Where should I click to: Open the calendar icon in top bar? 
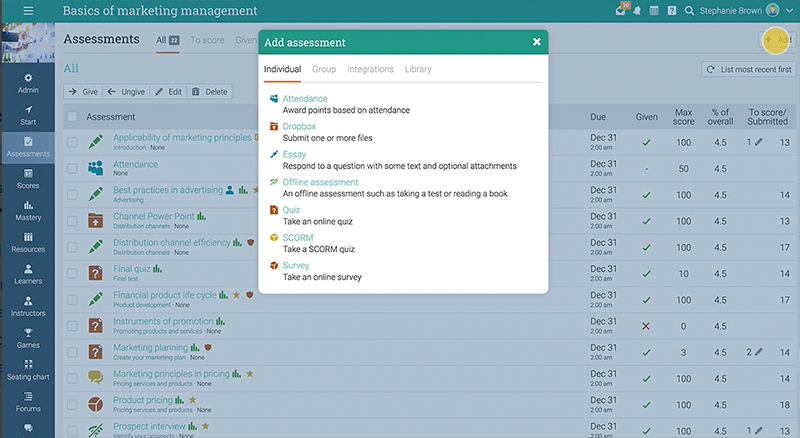(x=654, y=11)
